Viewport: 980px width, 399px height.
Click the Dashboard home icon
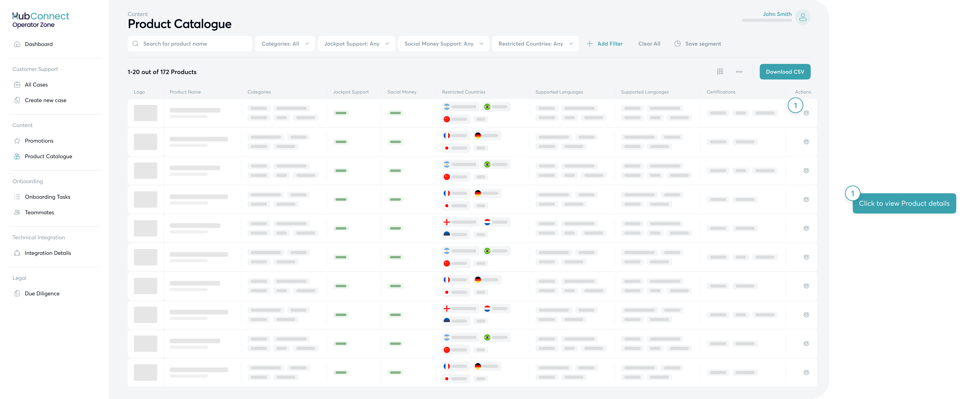click(17, 44)
